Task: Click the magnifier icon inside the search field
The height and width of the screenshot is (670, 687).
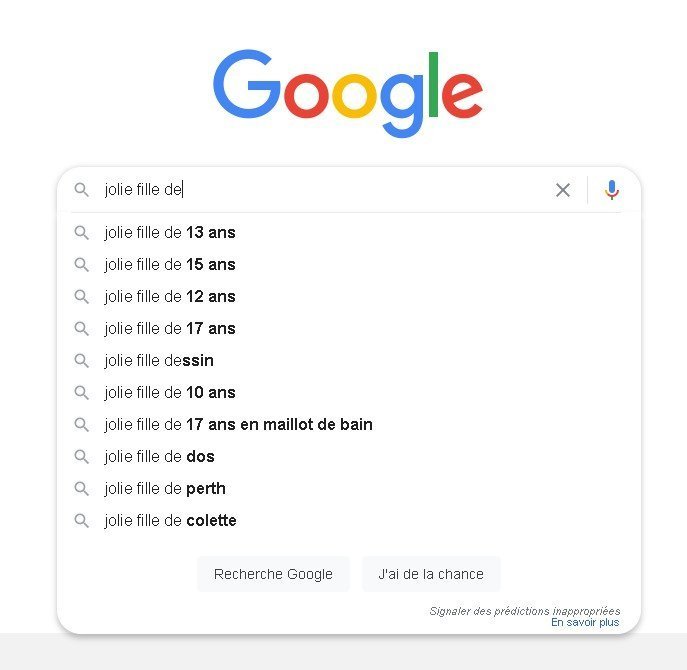Action: click(82, 190)
